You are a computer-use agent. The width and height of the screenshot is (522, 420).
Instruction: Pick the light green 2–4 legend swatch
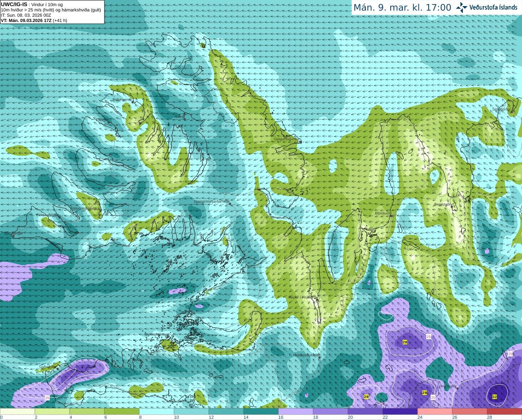(x=52, y=411)
